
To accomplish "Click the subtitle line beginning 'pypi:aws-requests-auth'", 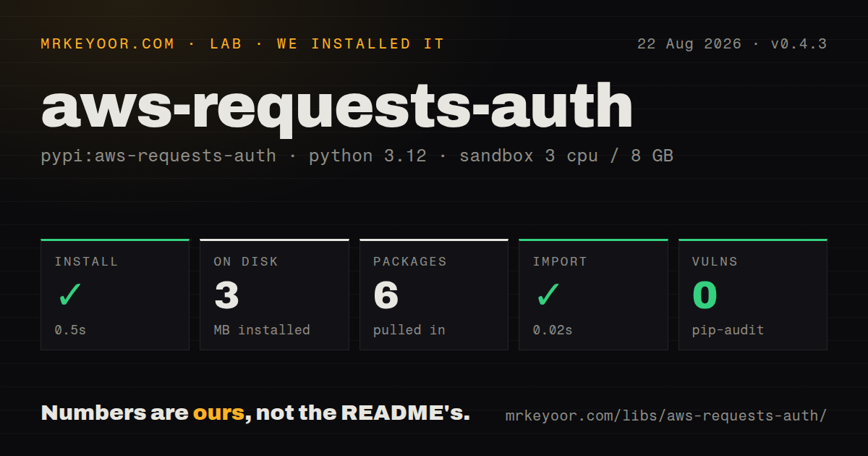I will click(x=357, y=156).
